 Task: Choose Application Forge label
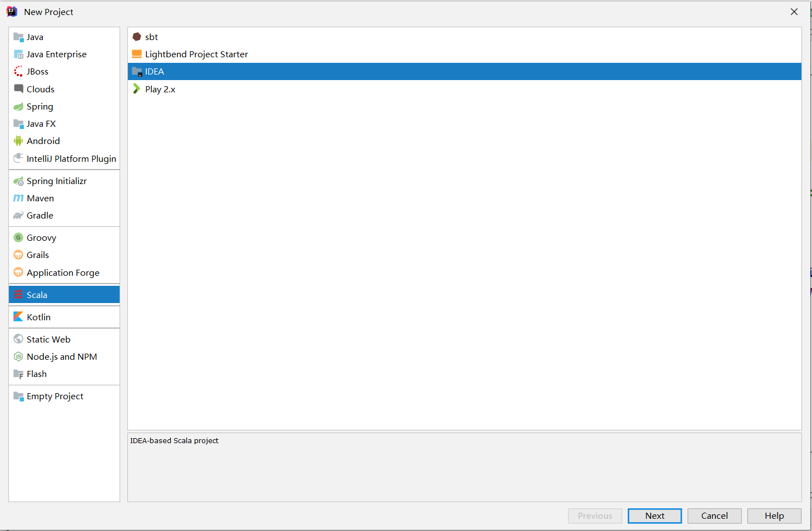[63, 273]
